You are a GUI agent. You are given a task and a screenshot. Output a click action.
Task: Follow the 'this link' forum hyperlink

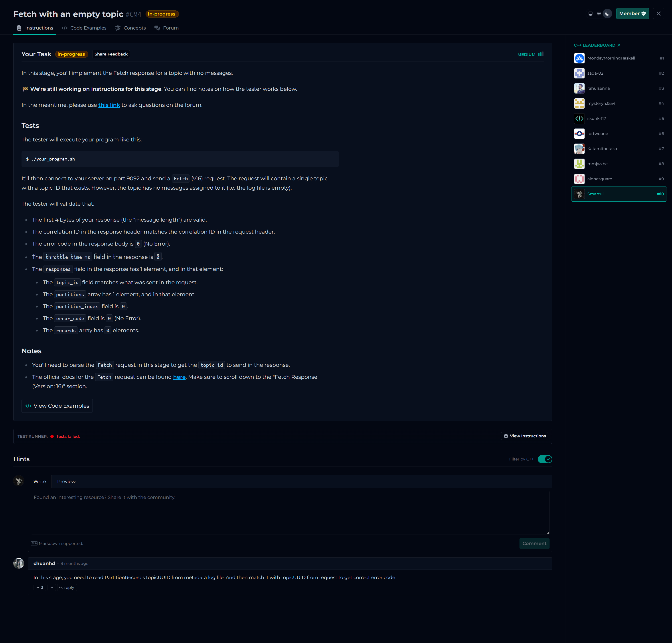(109, 105)
